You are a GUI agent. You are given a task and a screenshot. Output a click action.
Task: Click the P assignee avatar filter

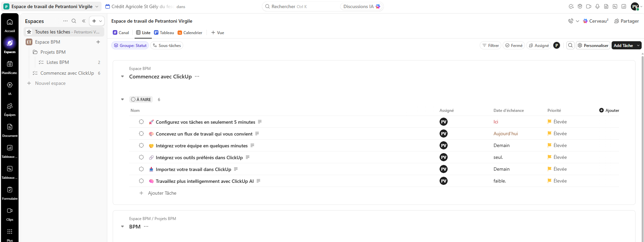tap(557, 45)
